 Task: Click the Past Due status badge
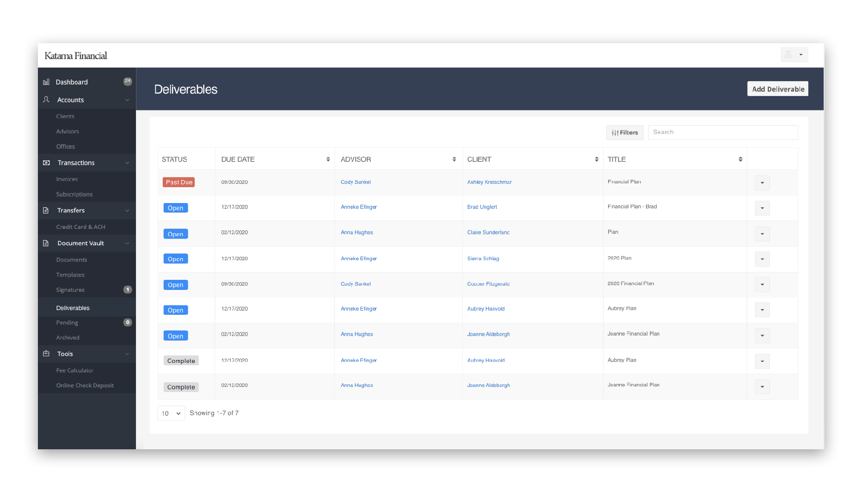coord(179,182)
